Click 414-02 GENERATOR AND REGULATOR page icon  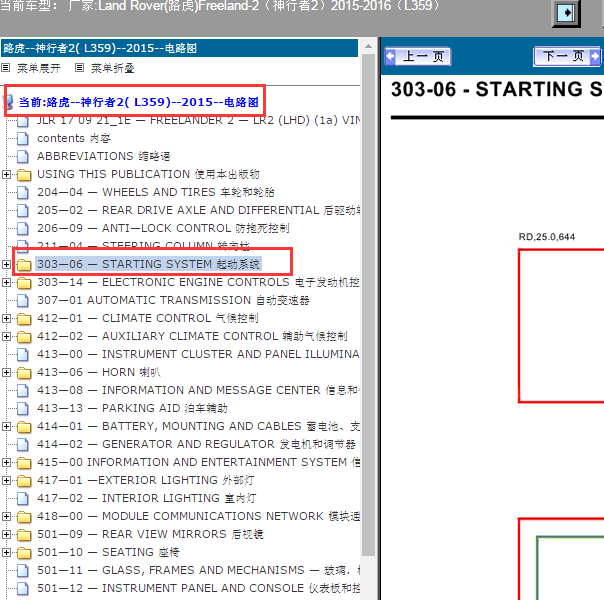(23, 444)
